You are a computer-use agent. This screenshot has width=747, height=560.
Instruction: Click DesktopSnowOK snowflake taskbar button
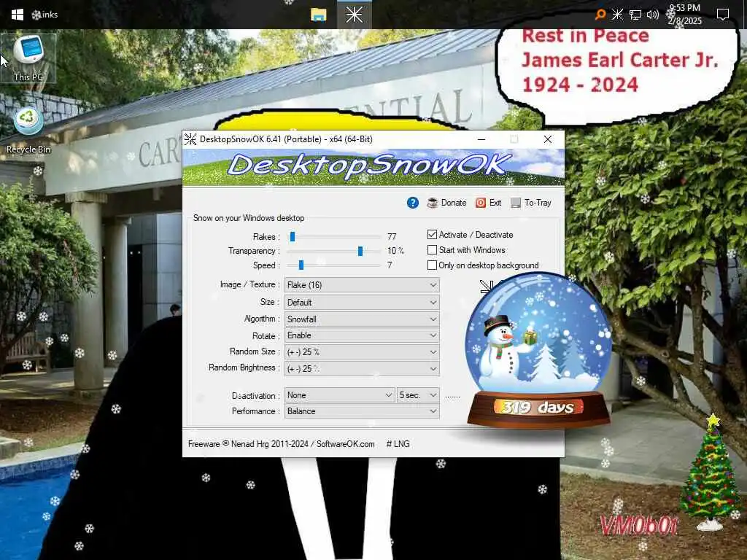point(354,15)
